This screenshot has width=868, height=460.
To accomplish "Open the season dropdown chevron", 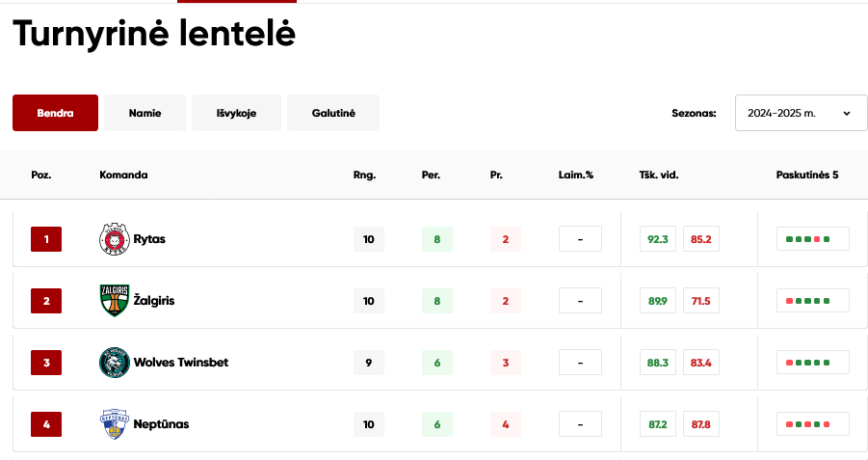I will point(847,113).
